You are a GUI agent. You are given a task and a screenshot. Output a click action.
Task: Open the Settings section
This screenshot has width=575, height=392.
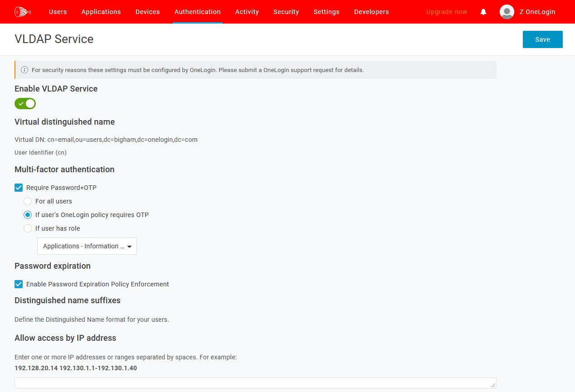[x=326, y=12]
